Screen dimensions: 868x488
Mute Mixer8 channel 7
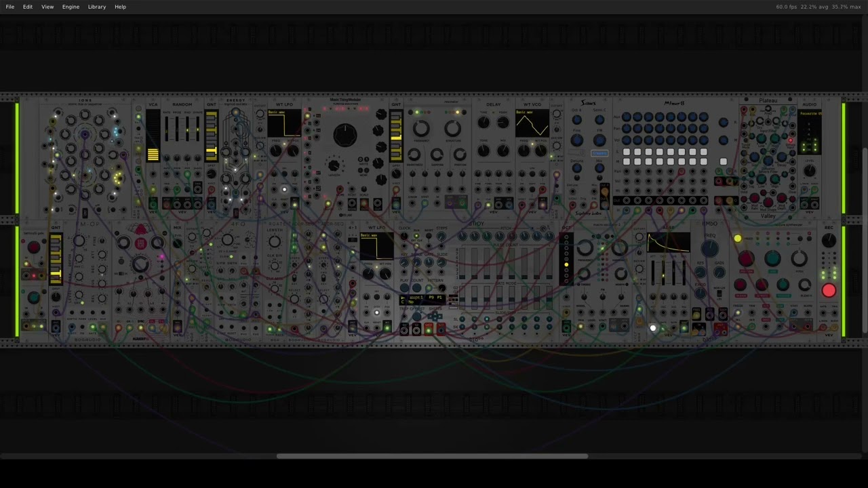[x=692, y=161]
